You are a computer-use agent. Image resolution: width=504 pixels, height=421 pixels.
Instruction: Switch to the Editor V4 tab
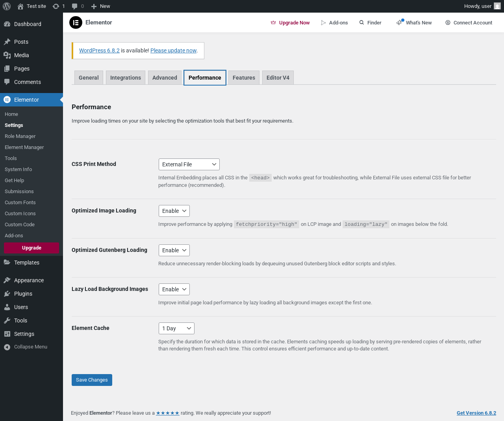coord(278,78)
